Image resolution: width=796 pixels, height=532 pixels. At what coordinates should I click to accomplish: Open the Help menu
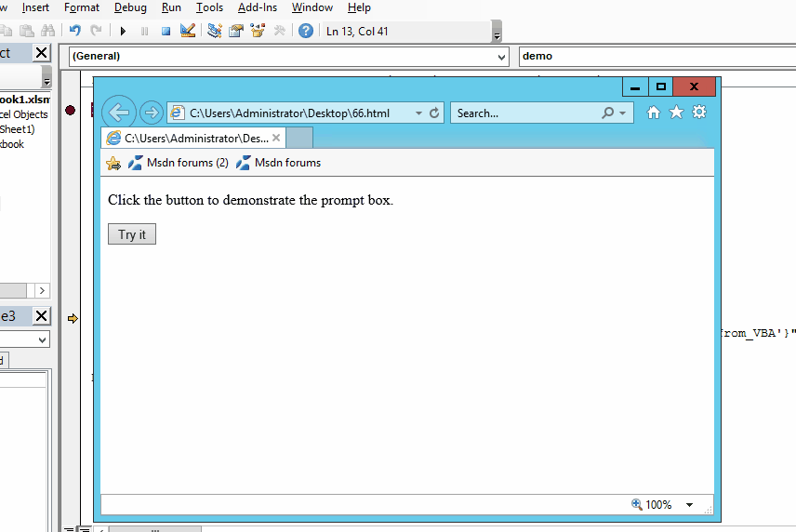[x=359, y=7]
